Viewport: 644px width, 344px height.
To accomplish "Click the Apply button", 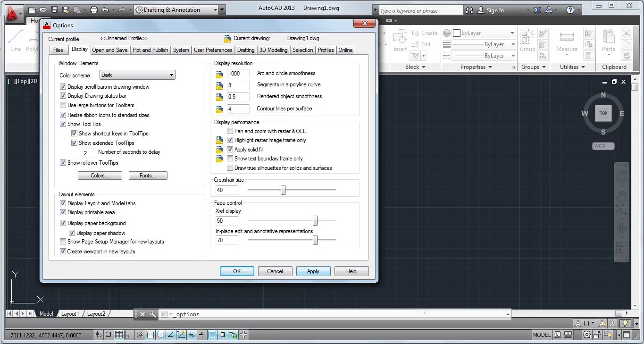I will [313, 271].
